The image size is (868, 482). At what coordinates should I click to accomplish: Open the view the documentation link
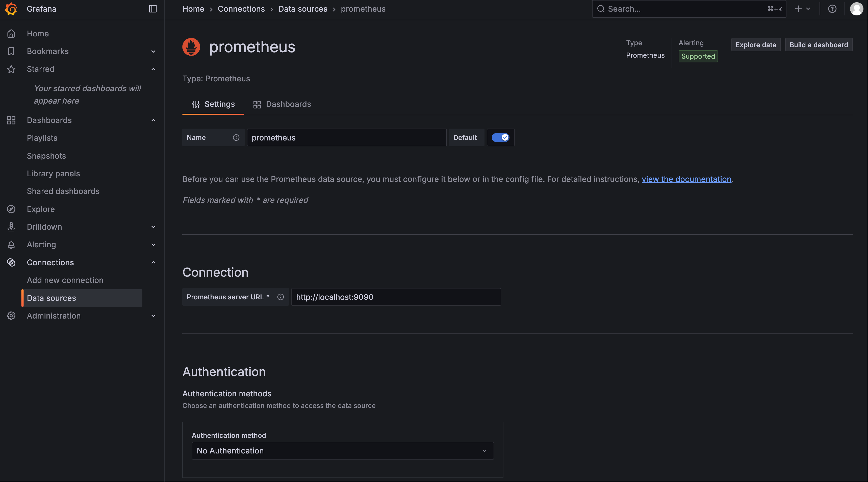click(x=686, y=179)
